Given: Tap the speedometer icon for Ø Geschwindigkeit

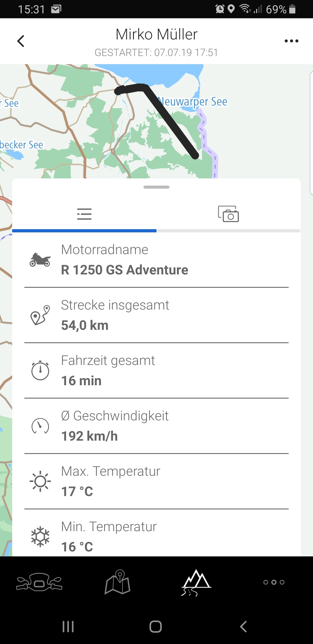Looking at the screenshot, I should click(40, 426).
